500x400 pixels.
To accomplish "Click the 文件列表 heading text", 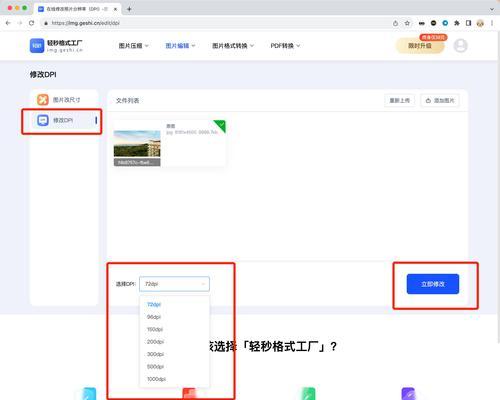I will tap(127, 100).
